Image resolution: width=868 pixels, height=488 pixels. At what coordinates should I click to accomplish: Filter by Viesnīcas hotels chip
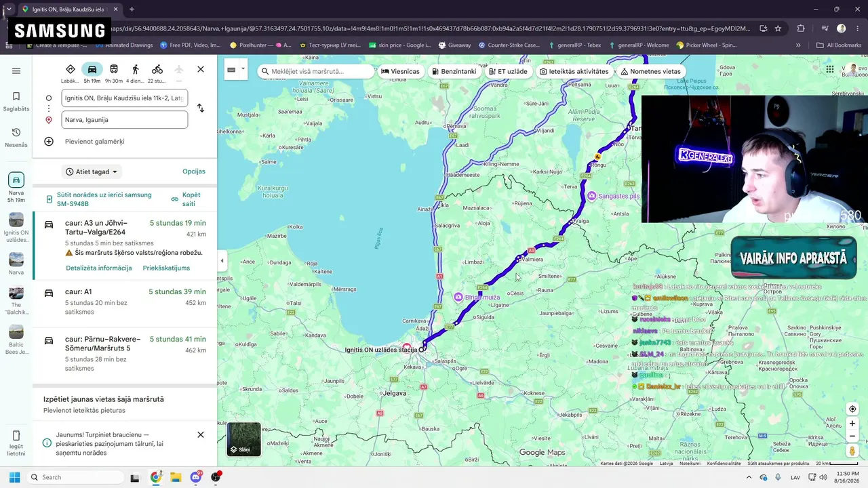(401, 71)
